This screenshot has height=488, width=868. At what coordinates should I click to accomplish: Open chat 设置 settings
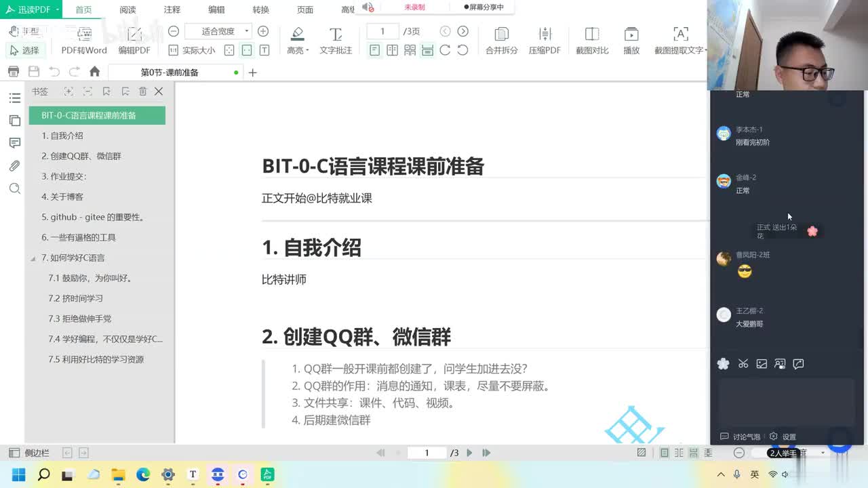click(783, 437)
